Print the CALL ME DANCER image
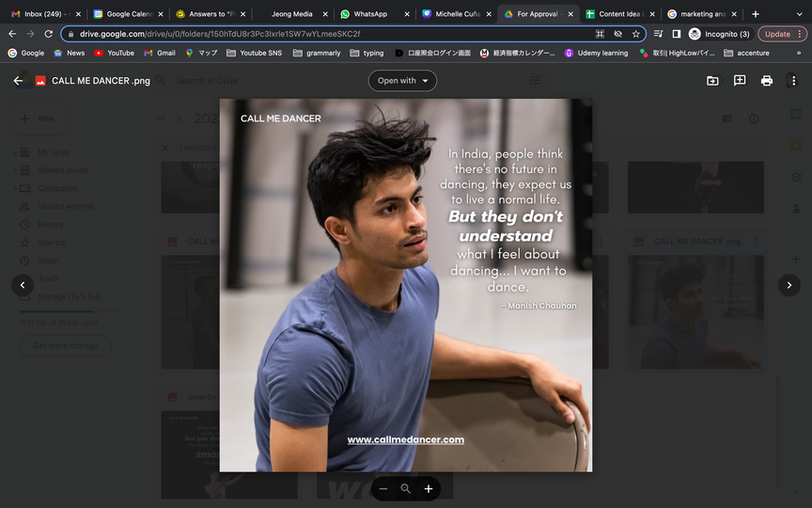The image size is (812, 508). [767, 81]
